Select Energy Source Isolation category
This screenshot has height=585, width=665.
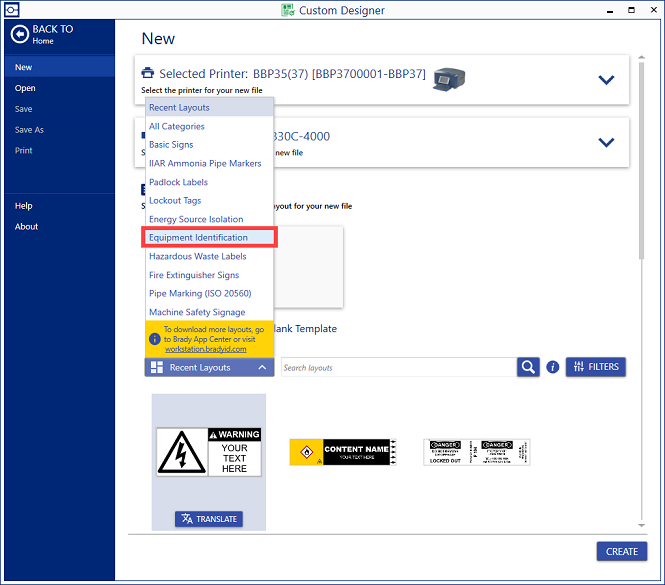pos(210,219)
